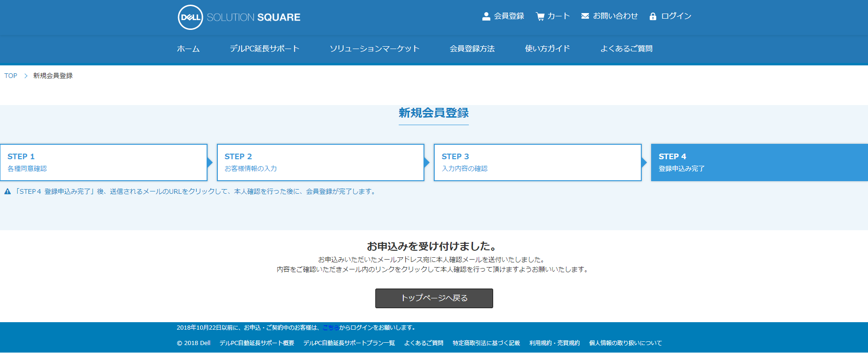868x353 pixels.
Task: Open よくあるご質問 footer link
Action: point(424,343)
